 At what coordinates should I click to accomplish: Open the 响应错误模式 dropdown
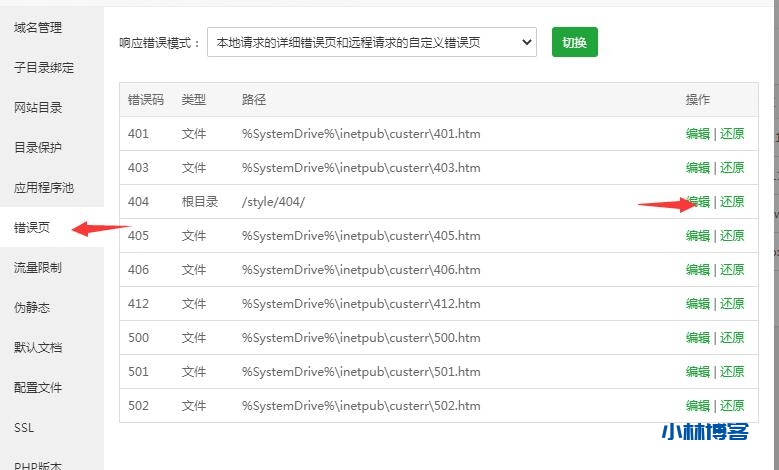click(371, 43)
